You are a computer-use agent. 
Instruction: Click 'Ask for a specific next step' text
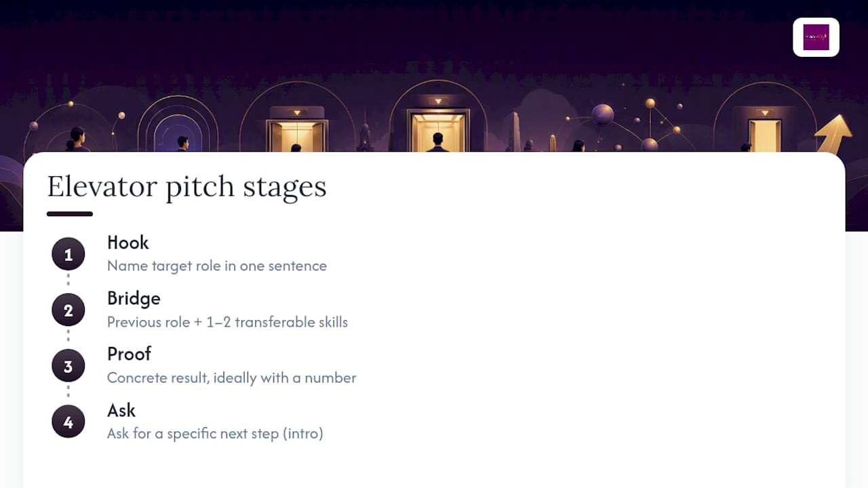(193, 434)
